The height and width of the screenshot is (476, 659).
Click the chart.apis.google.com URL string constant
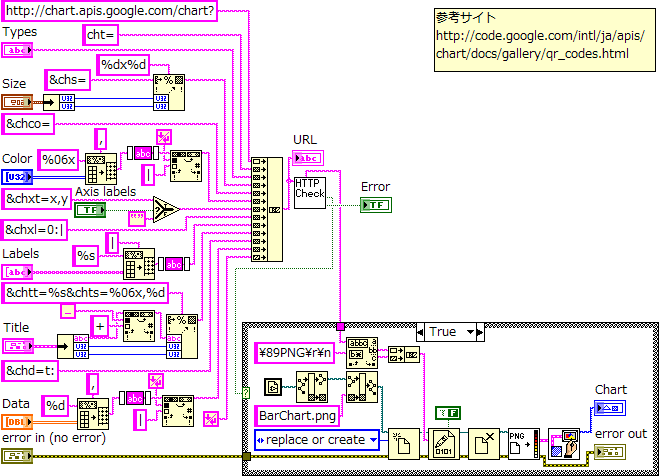pos(108,11)
